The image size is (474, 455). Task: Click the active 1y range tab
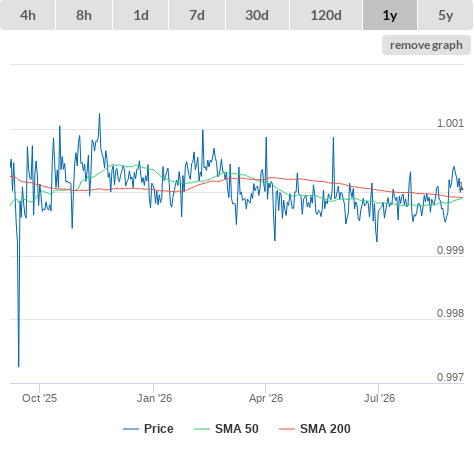point(390,15)
